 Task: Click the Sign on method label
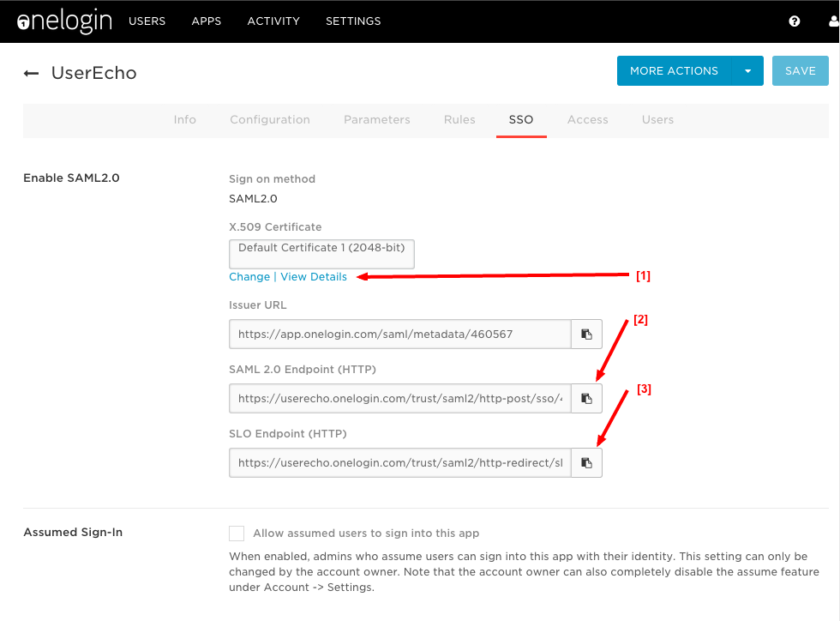(273, 179)
